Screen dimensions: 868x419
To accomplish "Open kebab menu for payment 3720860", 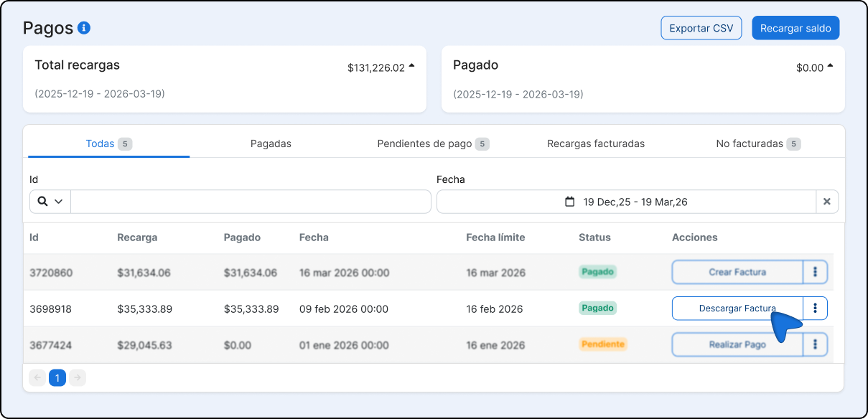I will 815,272.
